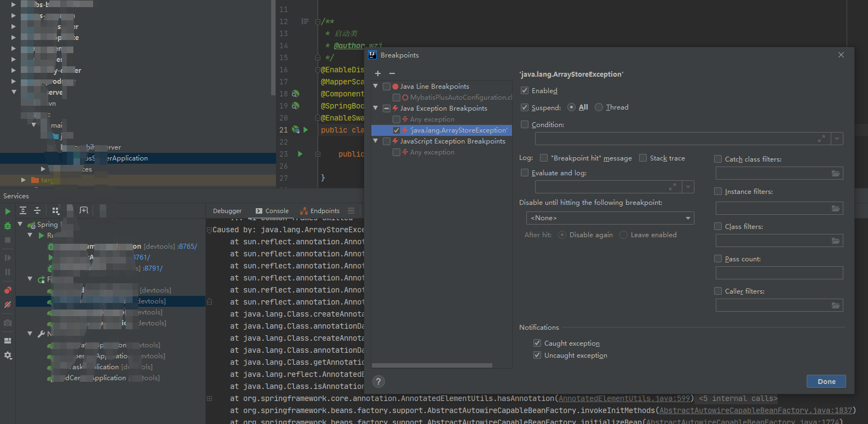
Task: Open :8765/ port link in Services
Action: [x=187, y=247]
